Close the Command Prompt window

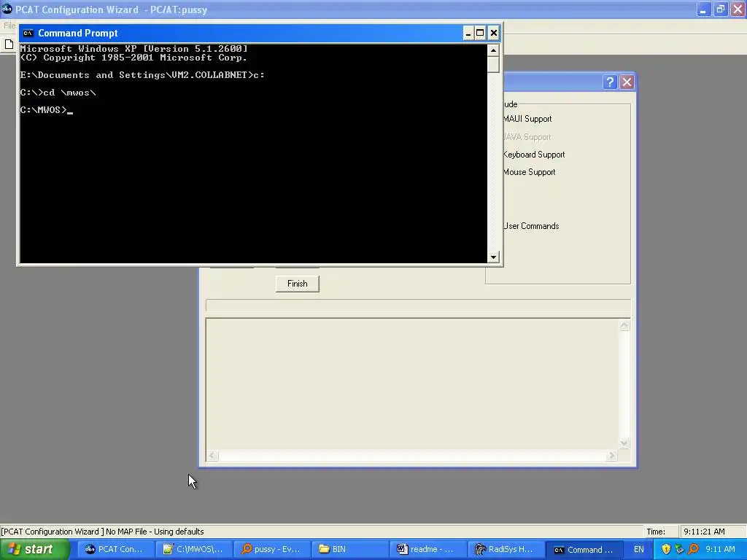tap(494, 33)
